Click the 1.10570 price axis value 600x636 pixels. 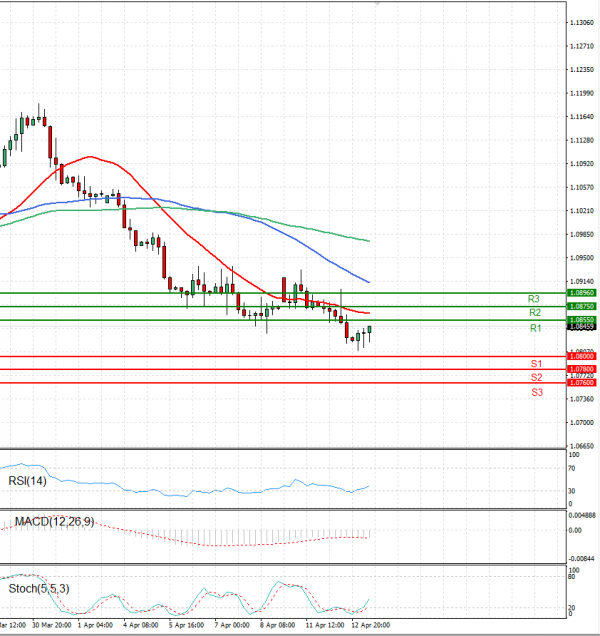(x=582, y=187)
